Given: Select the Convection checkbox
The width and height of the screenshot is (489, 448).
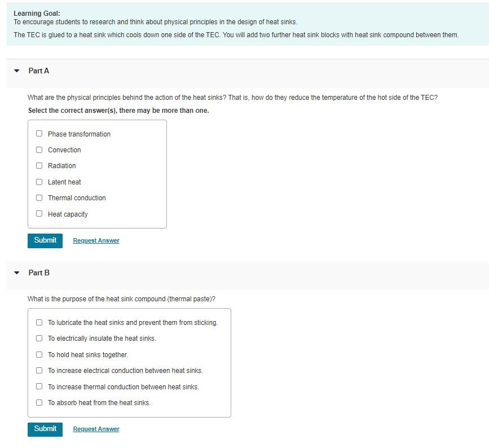Looking at the screenshot, I should [39, 150].
